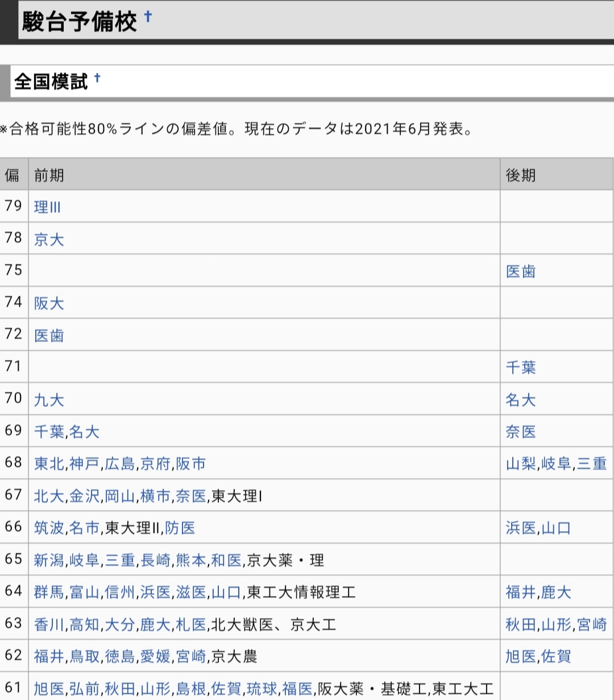
Task: Open the 富山 link in row 64
Action: click(x=84, y=592)
